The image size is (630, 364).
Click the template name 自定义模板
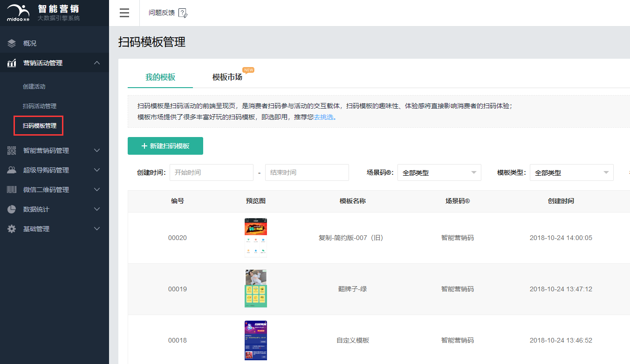[x=353, y=340]
